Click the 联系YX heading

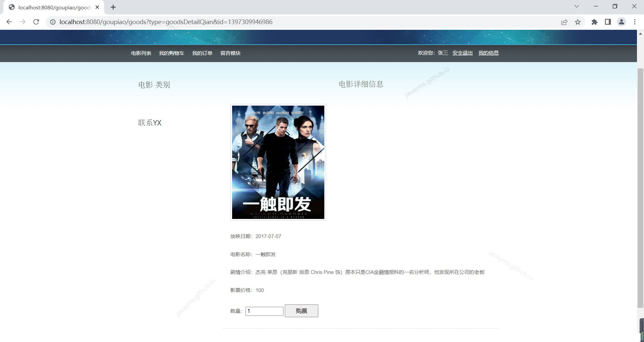[x=150, y=123]
